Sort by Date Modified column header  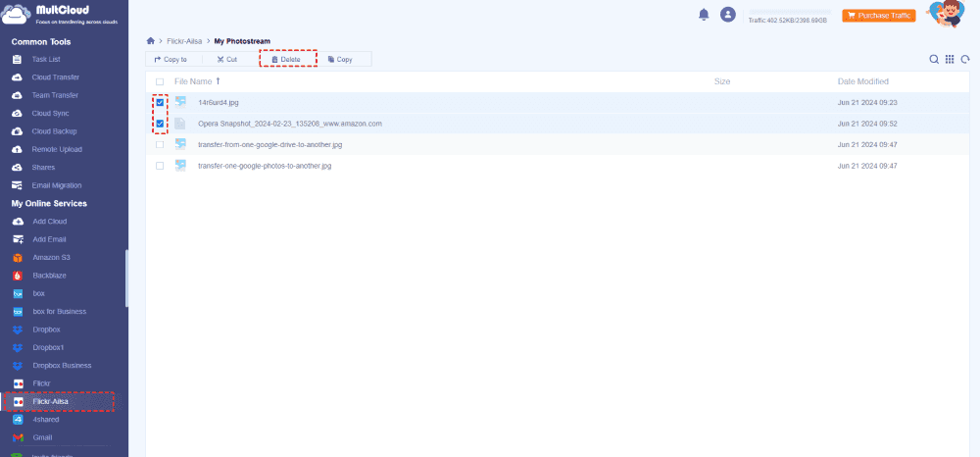click(863, 81)
